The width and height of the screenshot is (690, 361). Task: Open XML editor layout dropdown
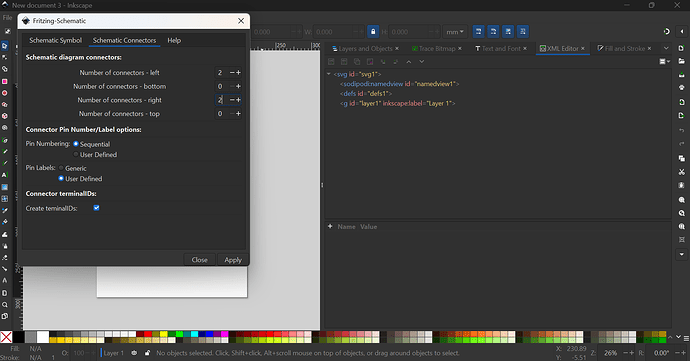pyautogui.click(x=664, y=62)
